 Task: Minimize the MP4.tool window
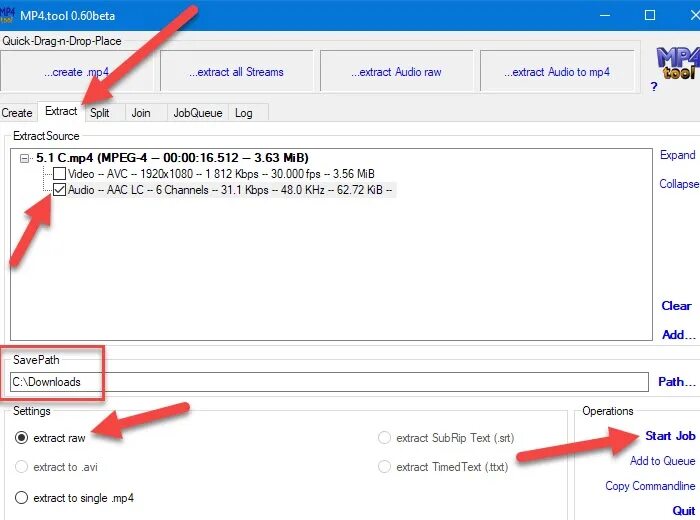click(x=605, y=15)
